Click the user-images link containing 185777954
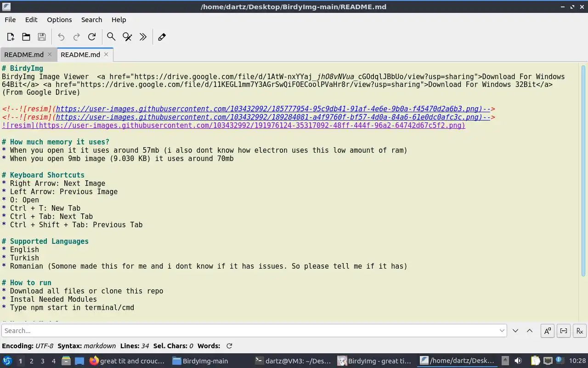The width and height of the screenshot is (588, 368). point(273,109)
